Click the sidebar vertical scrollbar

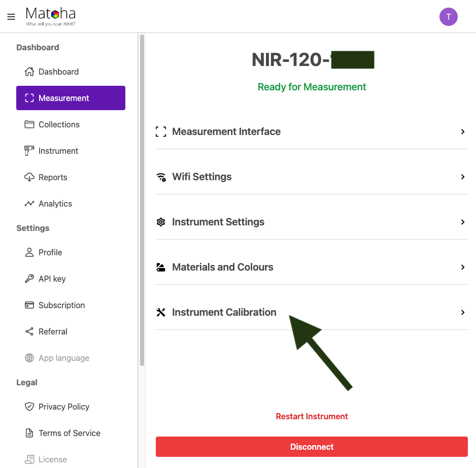pos(142,198)
